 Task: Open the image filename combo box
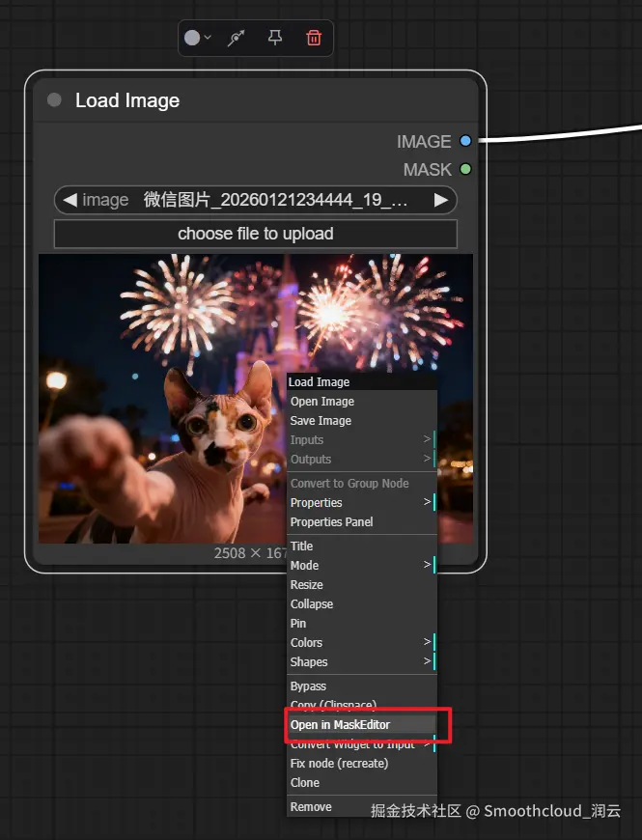tap(256, 200)
